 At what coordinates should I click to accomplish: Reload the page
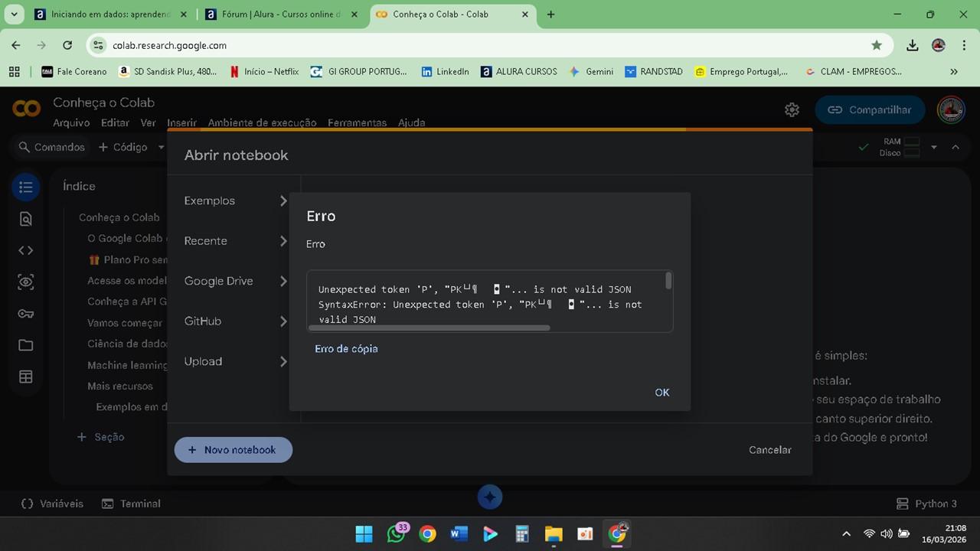(x=67, y=45)
